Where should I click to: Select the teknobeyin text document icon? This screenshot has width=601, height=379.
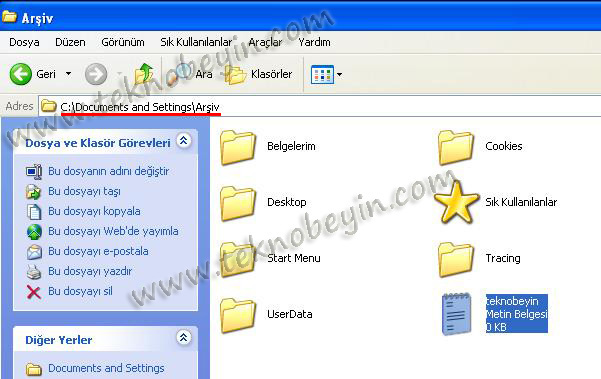pyautogui.click(x=456, y=313)
